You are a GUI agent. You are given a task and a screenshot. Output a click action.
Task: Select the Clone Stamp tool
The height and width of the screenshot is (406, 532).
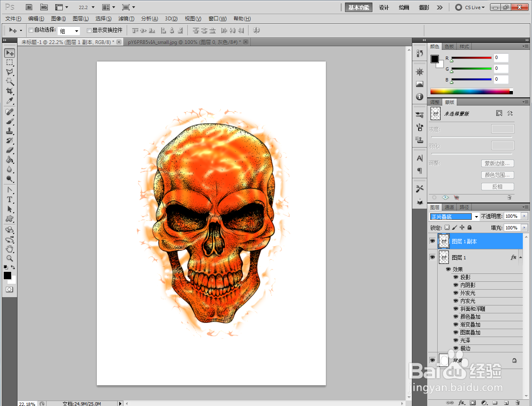click(10, 131)
